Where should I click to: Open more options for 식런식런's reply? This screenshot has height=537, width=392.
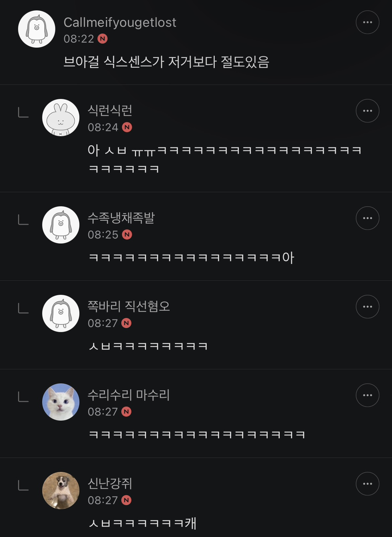click(367, 111)
